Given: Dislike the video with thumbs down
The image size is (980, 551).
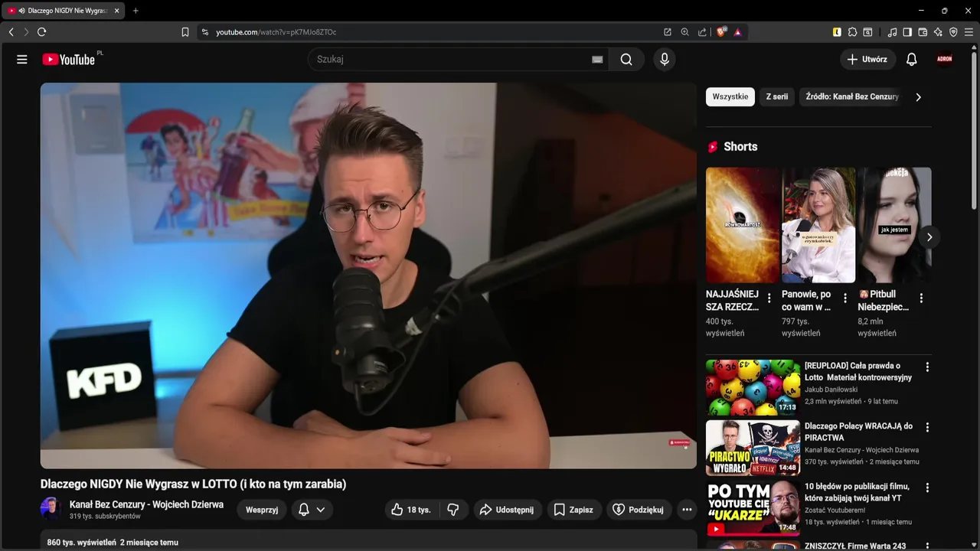Looking at the screenshot, I should 453,510.
